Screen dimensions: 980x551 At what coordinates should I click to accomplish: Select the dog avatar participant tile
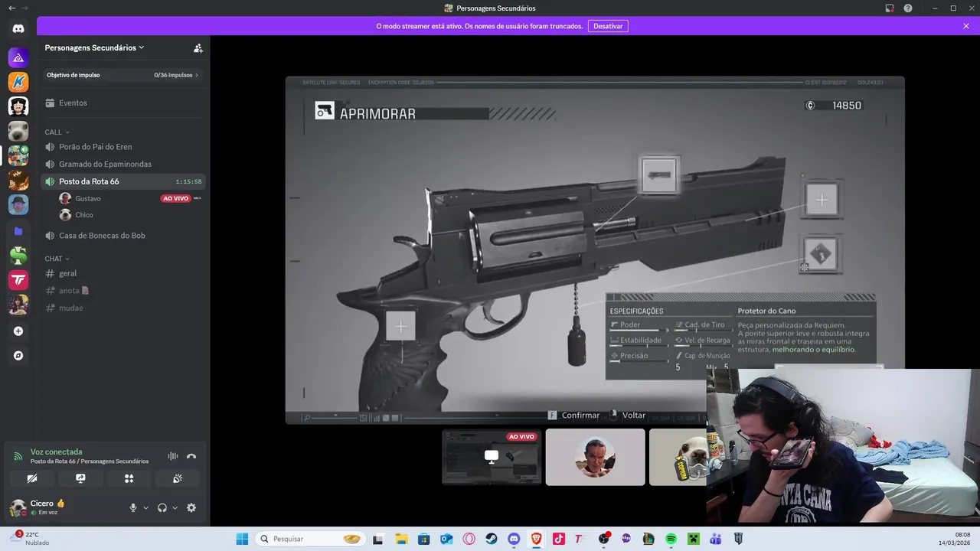tap(678, 457)
